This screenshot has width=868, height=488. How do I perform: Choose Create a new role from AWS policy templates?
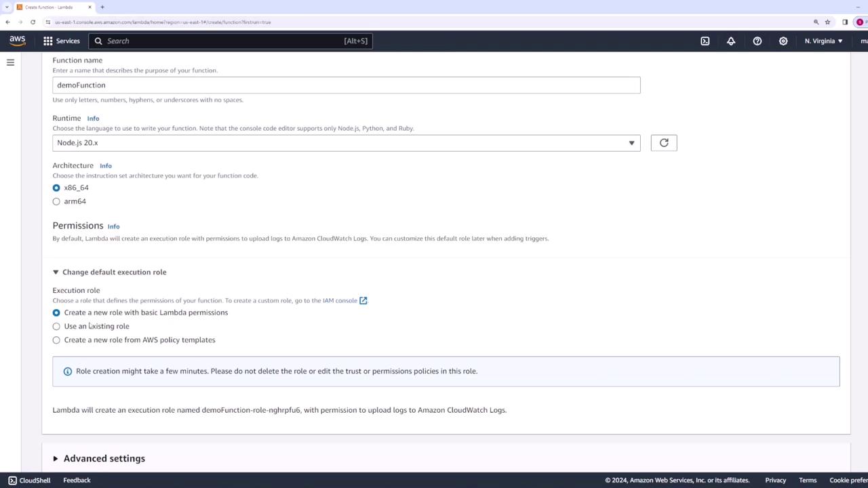pos(56,340)
